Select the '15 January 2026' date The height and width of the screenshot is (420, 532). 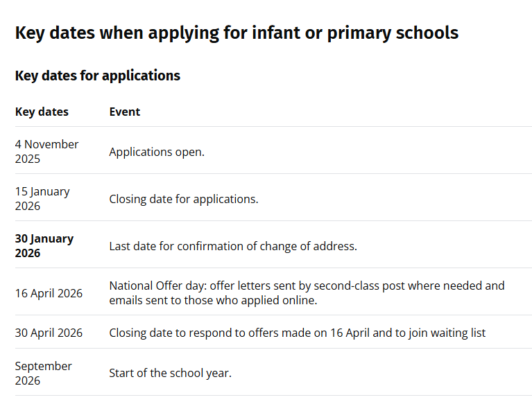[42, 198]
